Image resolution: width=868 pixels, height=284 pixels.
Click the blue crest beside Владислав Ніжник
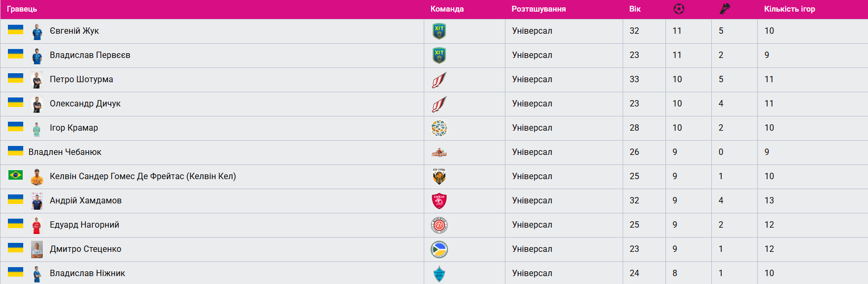(439, 273)
